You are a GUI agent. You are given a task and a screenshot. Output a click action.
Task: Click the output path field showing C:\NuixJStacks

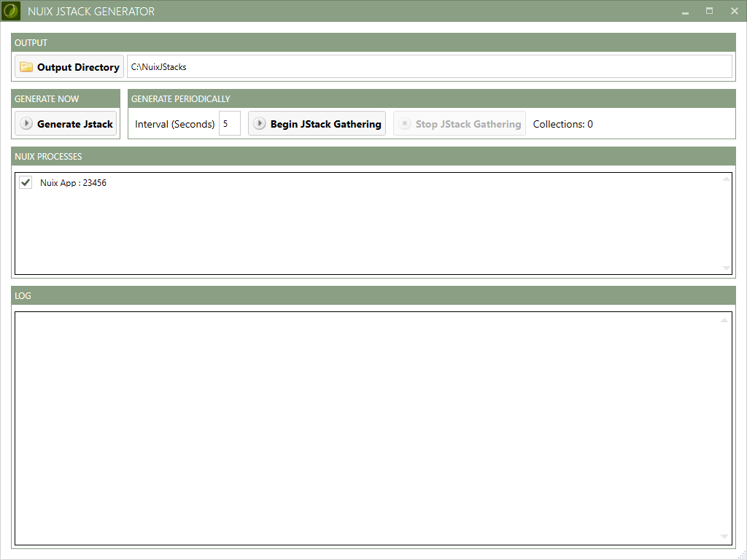point(429,66)
